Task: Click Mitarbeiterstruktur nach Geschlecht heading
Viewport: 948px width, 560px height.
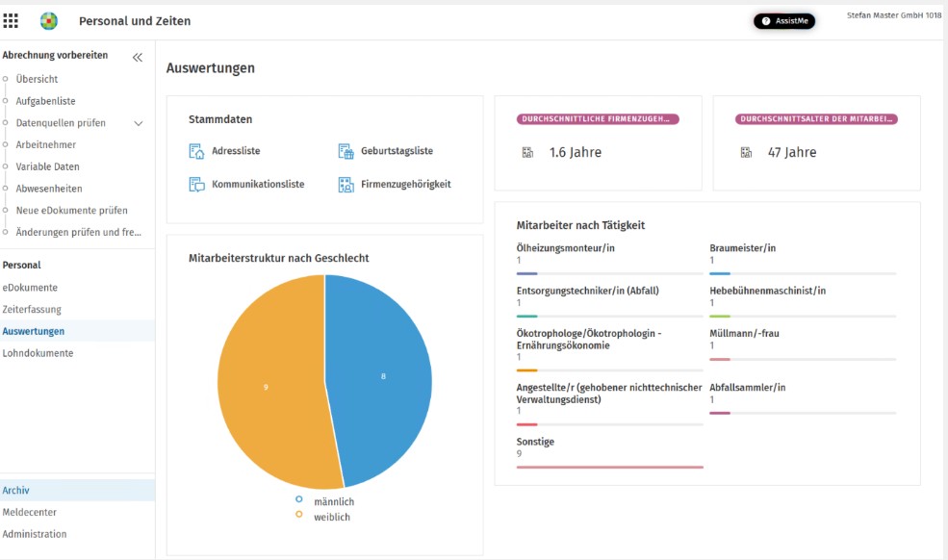Action: pos(279,258)
